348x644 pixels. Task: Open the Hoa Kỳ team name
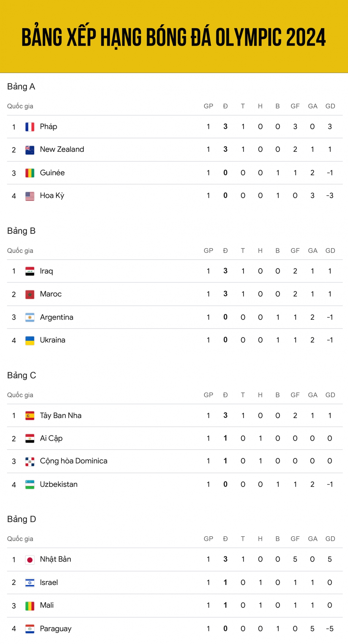click(52, 196)
